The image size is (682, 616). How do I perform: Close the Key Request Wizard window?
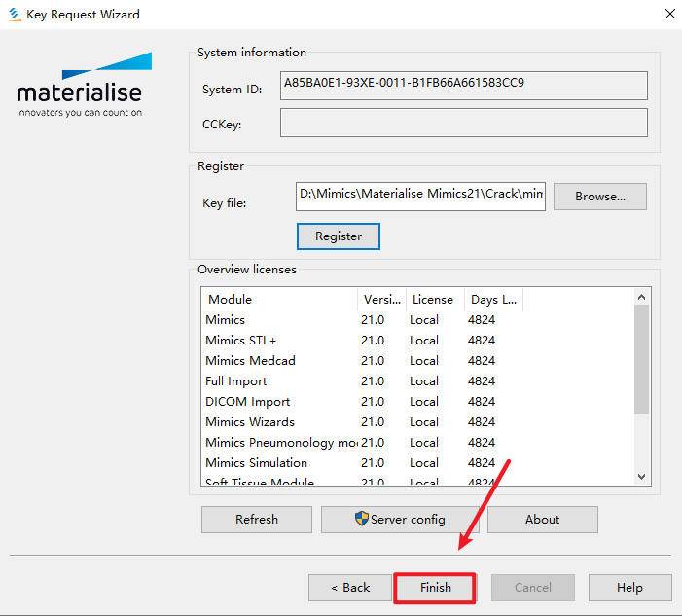pyautogui.click(x=670, y=14)
